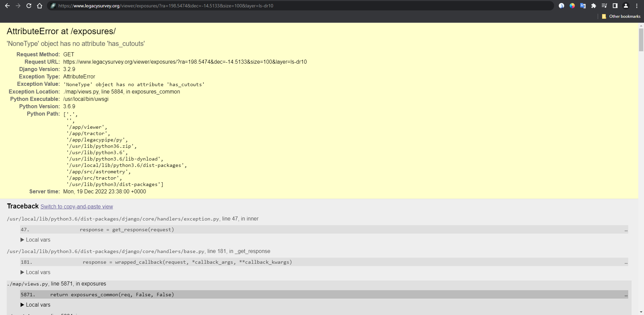Screen dimensions: 644x315
Task: Open the Extensions puzzle-piece menu
Action: click(x=594, y=6)
